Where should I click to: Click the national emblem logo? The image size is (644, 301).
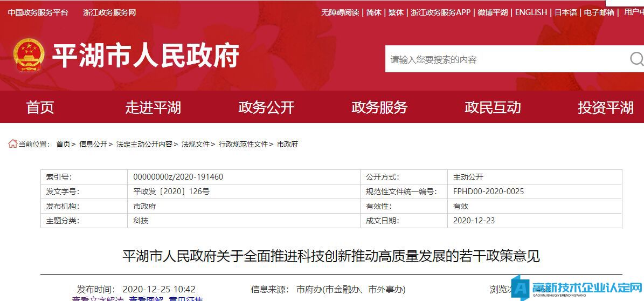[x=29, y=54]
